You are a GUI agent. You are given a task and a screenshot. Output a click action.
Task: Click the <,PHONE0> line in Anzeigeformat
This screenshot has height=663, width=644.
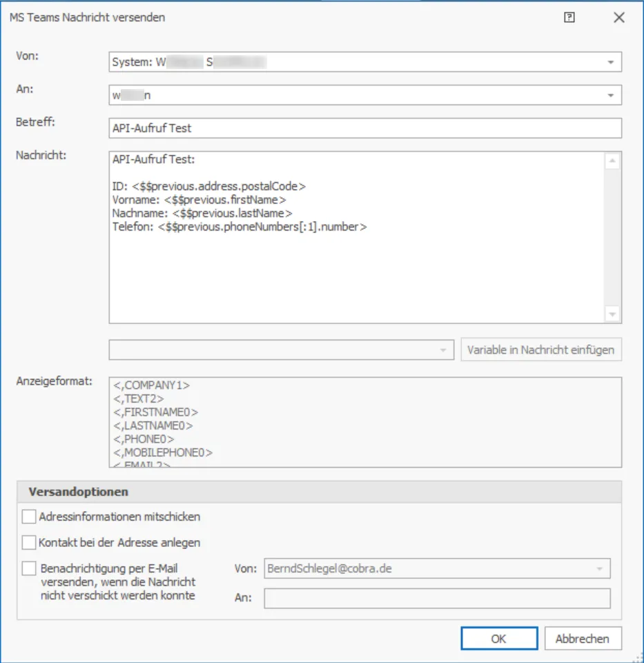pos(144,439)
